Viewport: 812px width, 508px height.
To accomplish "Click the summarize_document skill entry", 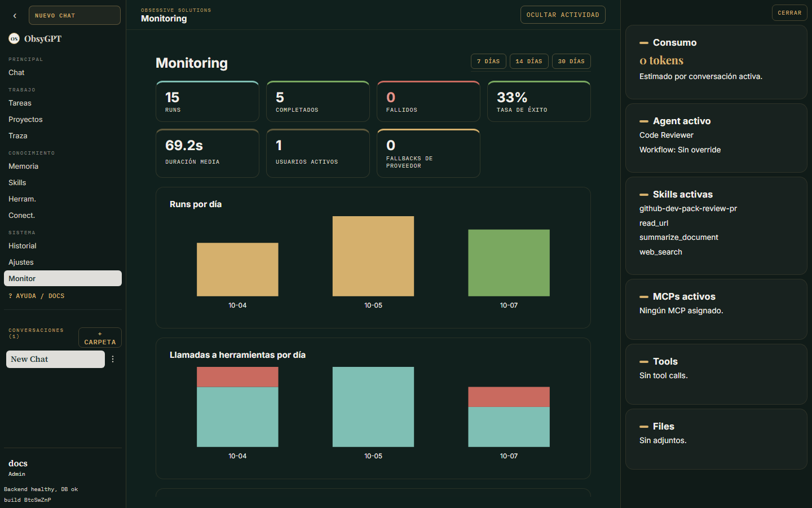I will click(679, 238).
